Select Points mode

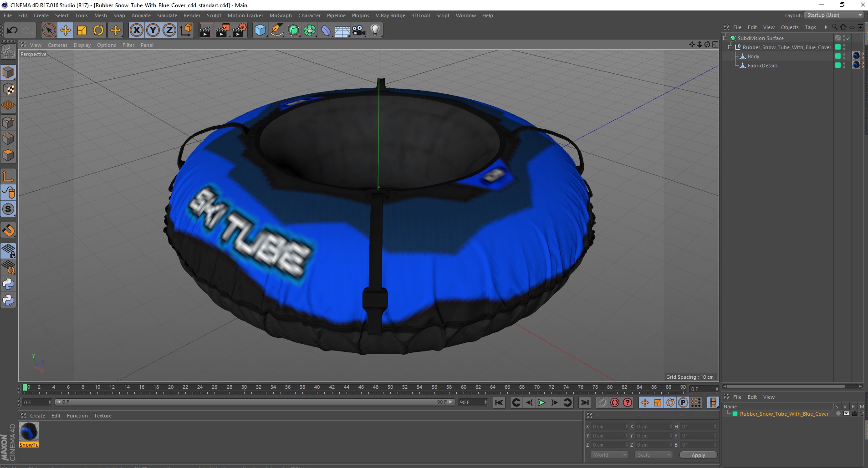8,122
